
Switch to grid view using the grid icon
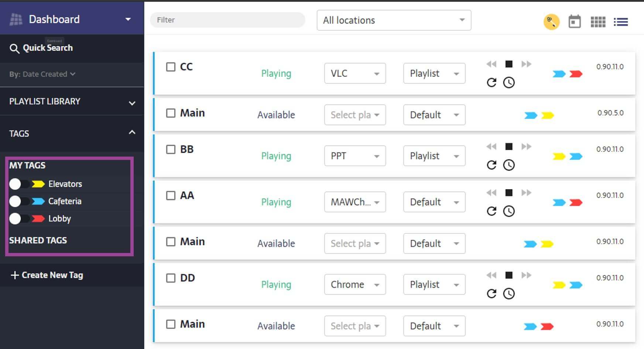coord(598,22)
